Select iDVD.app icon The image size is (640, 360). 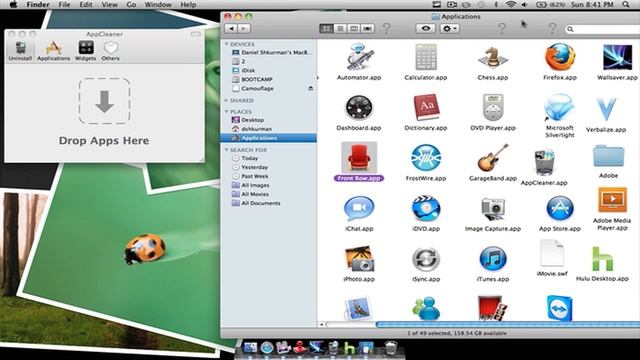tap(426, 209)
